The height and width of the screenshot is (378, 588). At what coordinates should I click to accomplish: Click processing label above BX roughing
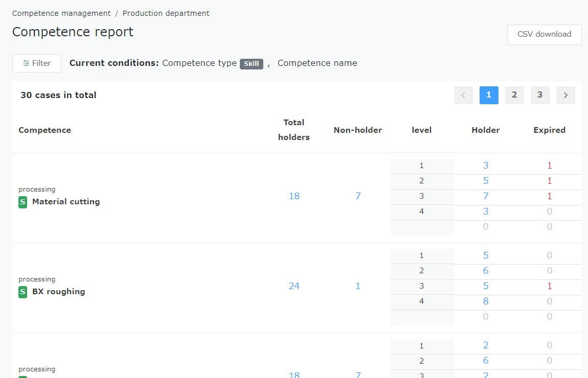pos(37,279)
